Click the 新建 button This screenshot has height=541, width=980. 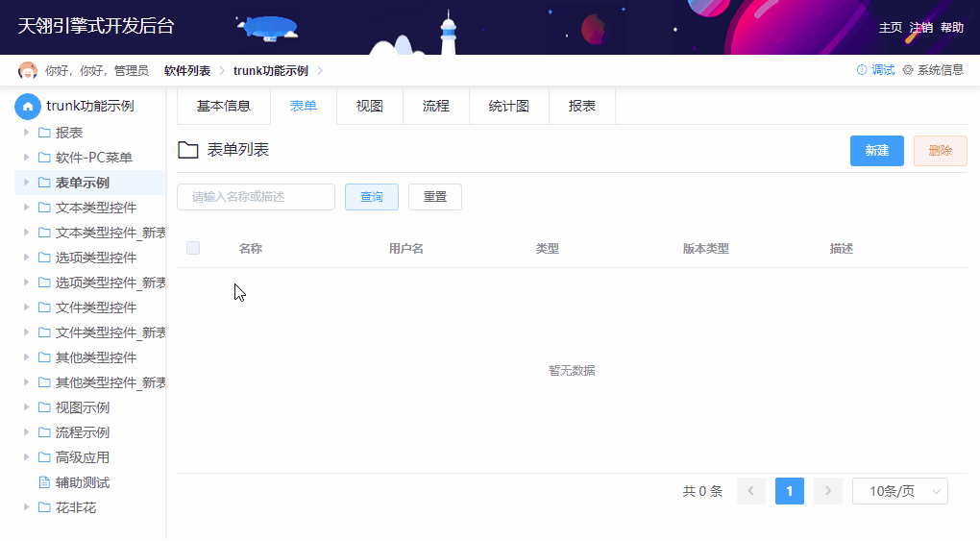[x=876, y=151]
